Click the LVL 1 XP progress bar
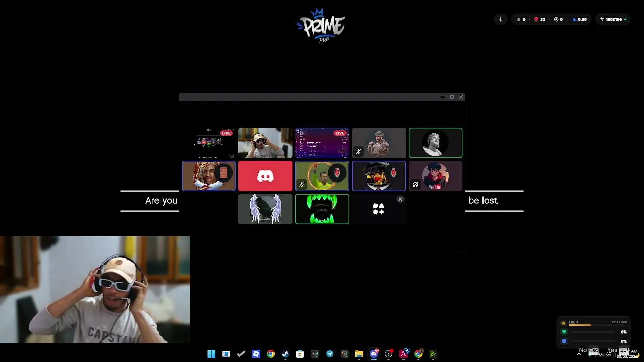This screenshot has height=362, width=644. (598, 325)
